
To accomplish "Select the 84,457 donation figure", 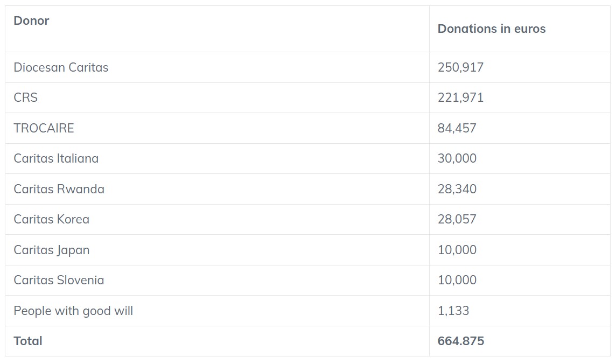I will (x=457, y=128).
